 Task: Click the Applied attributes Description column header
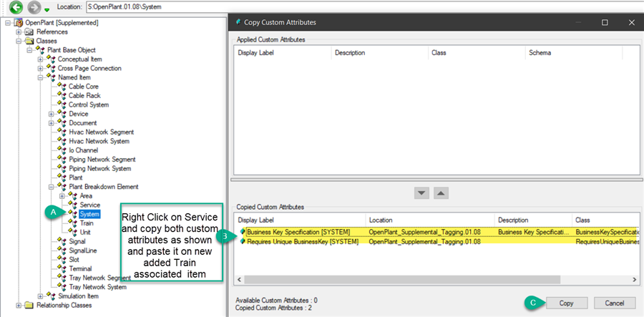379,53
